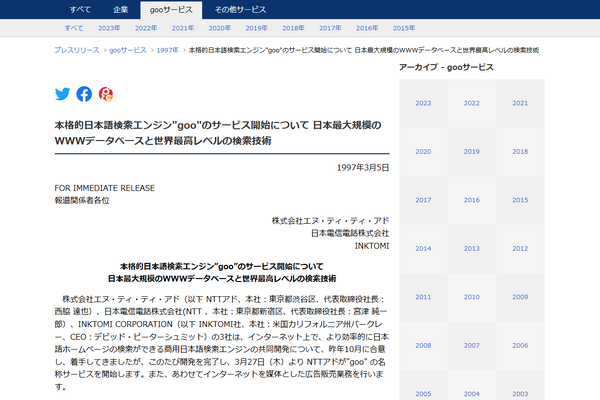The height and width of the screenshot is (400, 600).
Task: Go to プレスリリース breadcrumb link
Action: [76, 49]
